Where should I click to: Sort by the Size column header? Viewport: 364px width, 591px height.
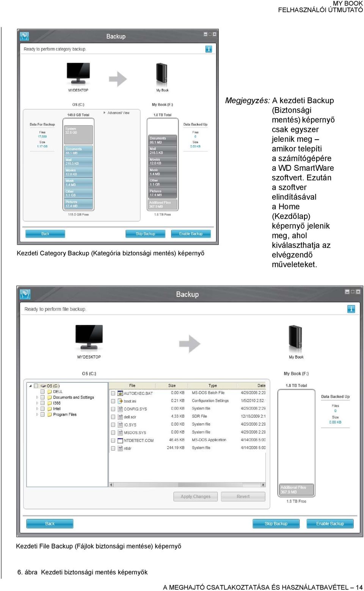click(172, 385)
